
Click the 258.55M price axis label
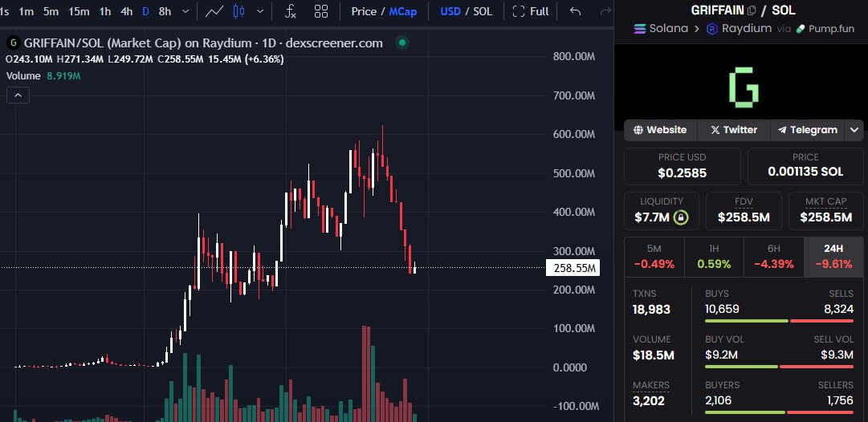573,268
